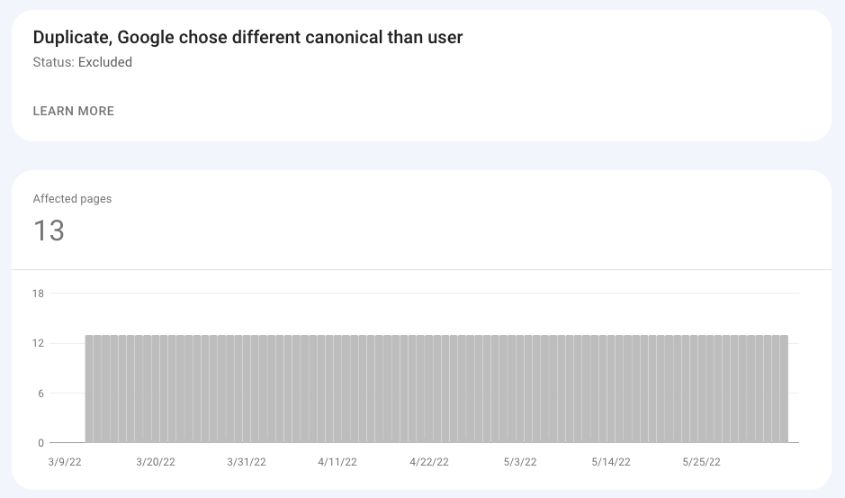Click the 5/14/22 date label
The width and height of the screenshot is (845, 498).
611,462
